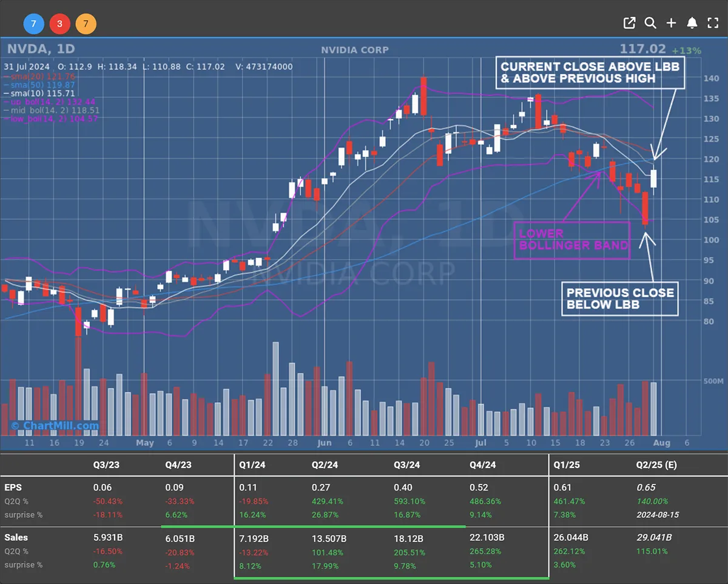The height and width of the screenshot is (584, 728).
Task: Click the search magnifier icon
Action: point(650,23)
